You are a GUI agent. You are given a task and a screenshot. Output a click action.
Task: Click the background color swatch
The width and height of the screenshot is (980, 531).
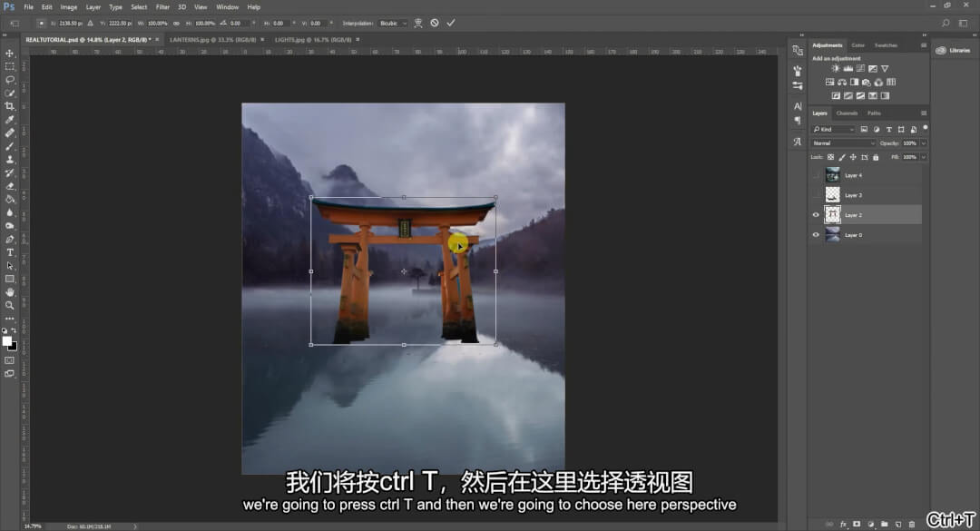click(x=14, y=347)
